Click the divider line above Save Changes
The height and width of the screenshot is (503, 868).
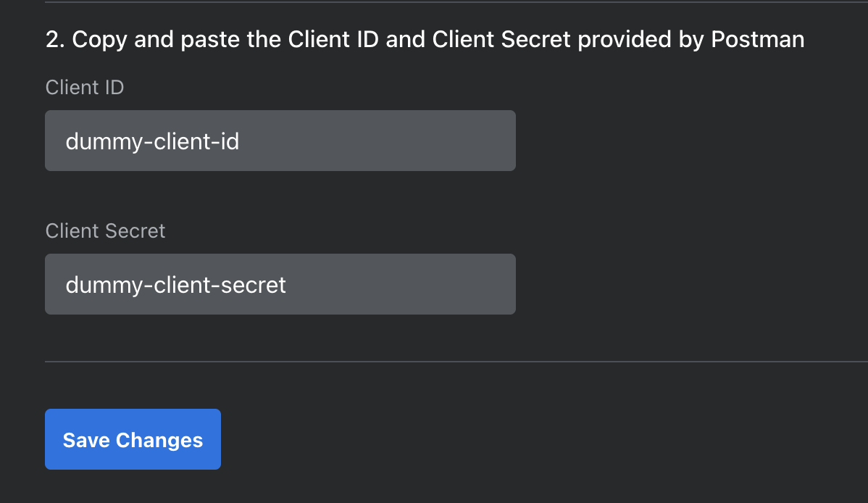pos(435,361)
